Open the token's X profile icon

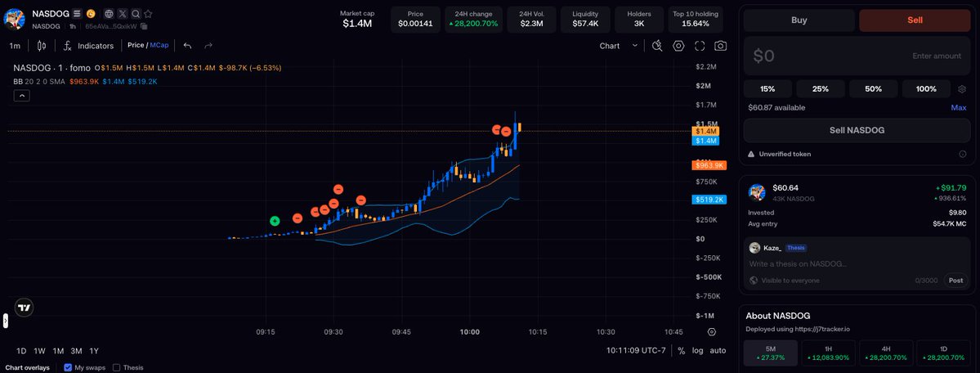[123, 13]
